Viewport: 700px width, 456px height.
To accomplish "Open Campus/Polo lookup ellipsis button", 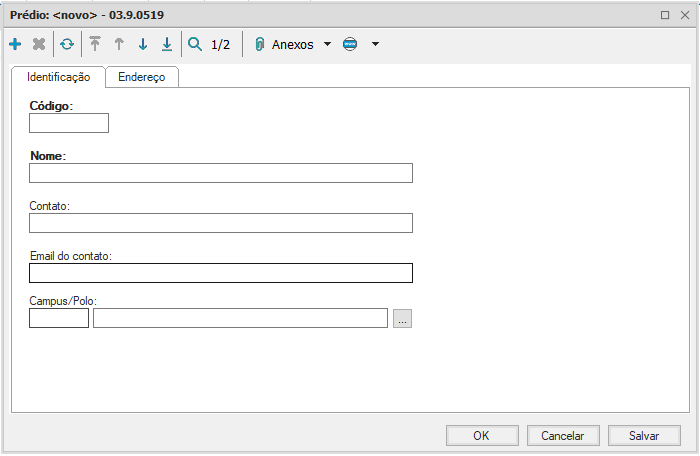I will pyautogui.click(x=402, y=319).
